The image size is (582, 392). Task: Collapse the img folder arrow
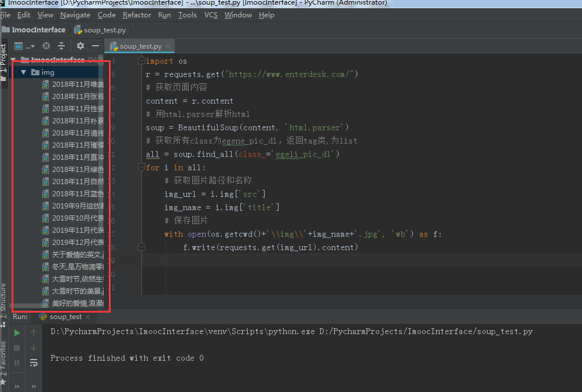tap(24, 72)
